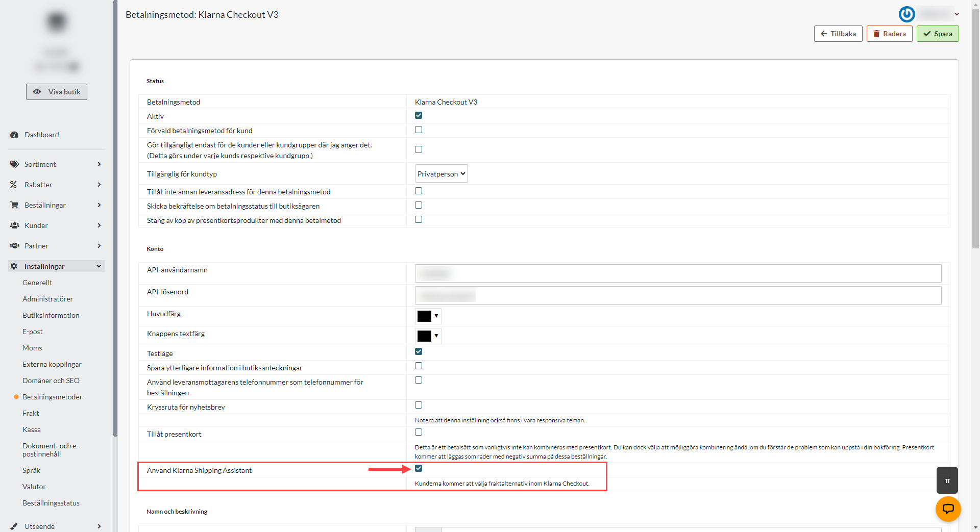
Task: Click the API-användarnamn input field
Action: pyautogui.click(x=678, y=273)
